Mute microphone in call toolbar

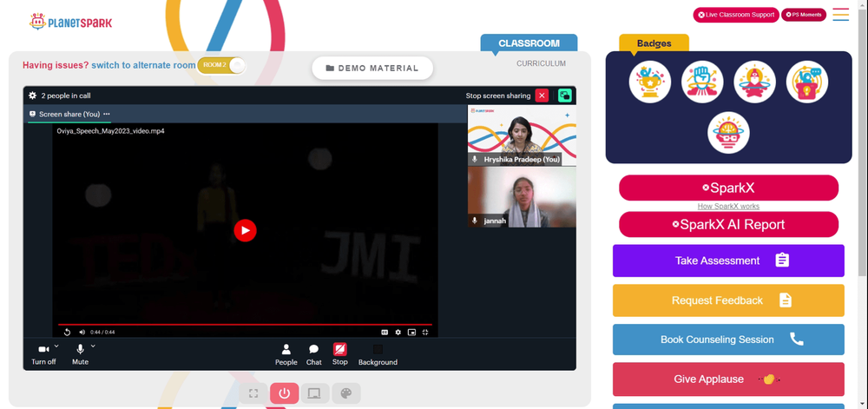point(80,354)
